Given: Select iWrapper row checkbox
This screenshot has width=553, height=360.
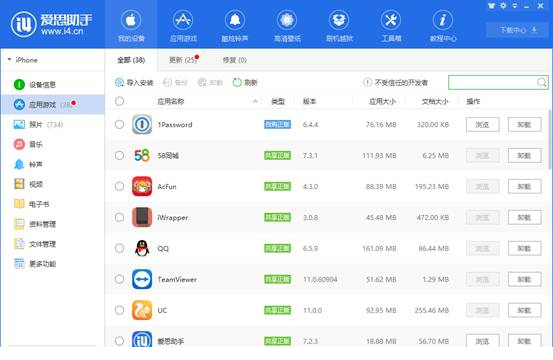Looking at the screenshot, I should coord(119,217).
